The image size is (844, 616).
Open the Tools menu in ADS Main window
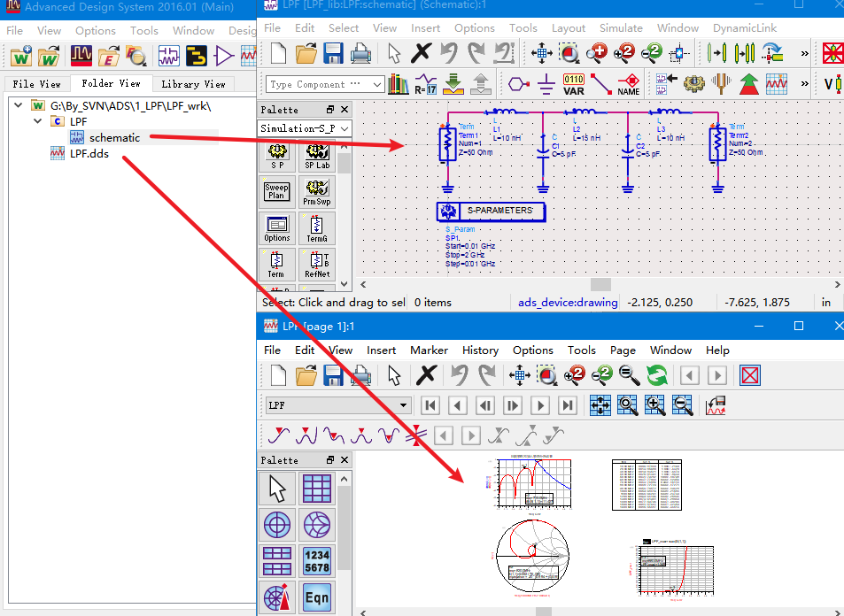(143, 31)
